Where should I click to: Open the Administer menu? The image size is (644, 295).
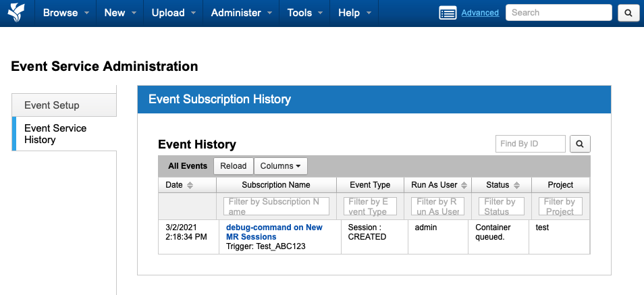241,13
